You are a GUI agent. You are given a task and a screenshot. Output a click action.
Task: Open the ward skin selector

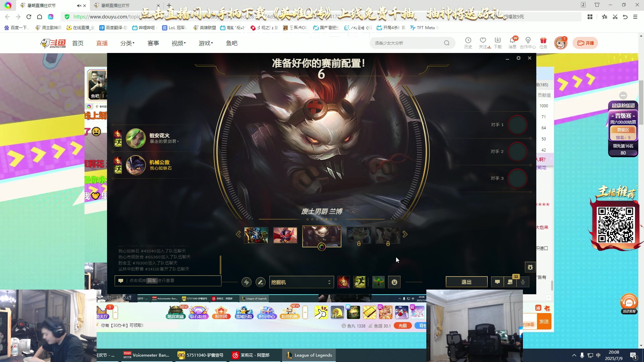[x=378, y=282]
